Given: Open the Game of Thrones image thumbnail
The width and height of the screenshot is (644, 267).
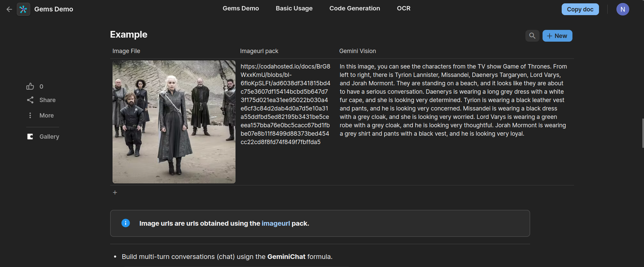Looking at the screenshot, I should pyautogui.click(x=174, y=122).
